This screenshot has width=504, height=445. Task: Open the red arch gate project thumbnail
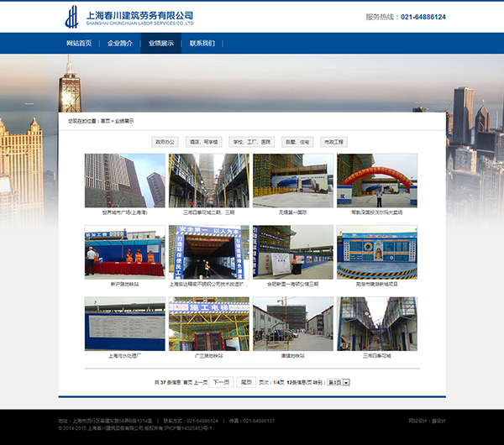coord(376,181)
